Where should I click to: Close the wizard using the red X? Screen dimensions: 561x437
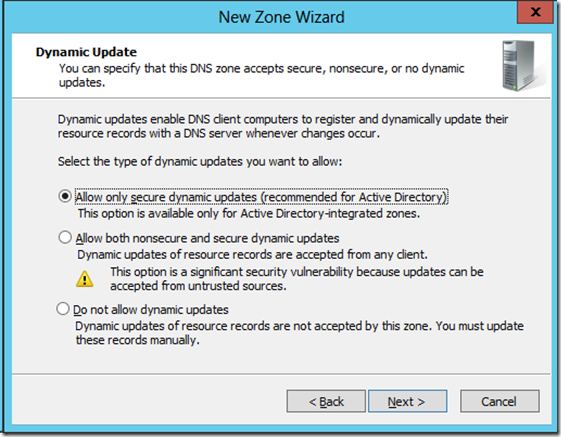click(535, 12)
